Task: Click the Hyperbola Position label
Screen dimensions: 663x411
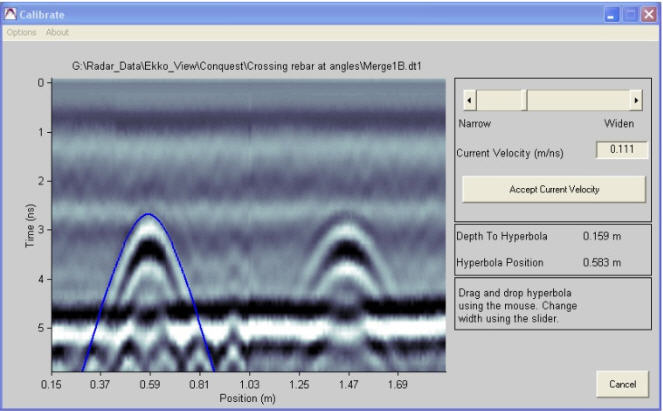Action: [499, 262]
